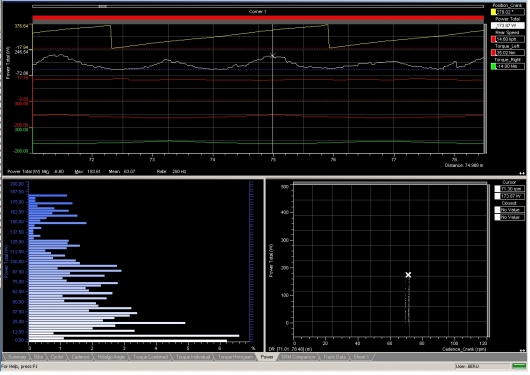Click the horizontal arrows icon in time chart corner
Screen dimensions: 530x375
522,173
